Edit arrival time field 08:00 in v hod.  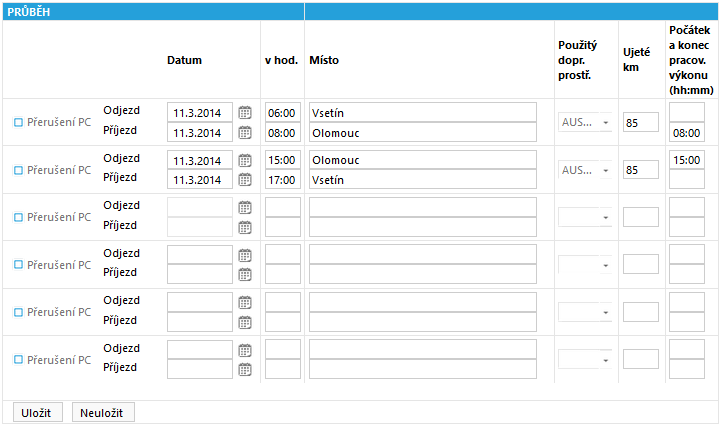pyautogui.click(x=282, y=133)
